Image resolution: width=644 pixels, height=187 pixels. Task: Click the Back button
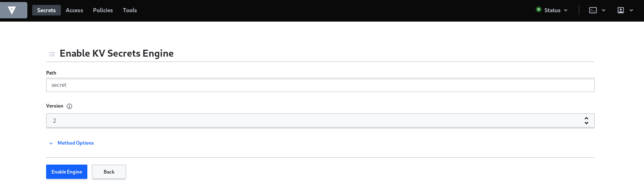[x=109, y=172]
